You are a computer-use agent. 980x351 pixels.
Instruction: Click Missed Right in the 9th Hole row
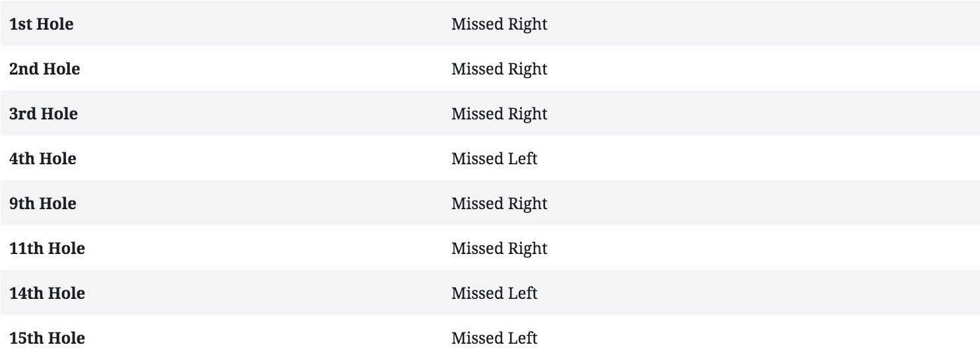(x=499, y=204)
